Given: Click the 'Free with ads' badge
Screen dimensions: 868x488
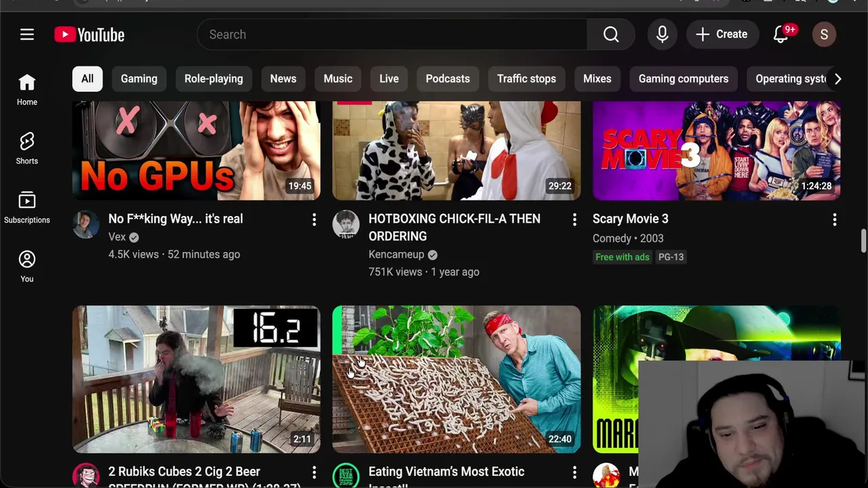Looking at the screenshot, I should click(x=623, y=257).
